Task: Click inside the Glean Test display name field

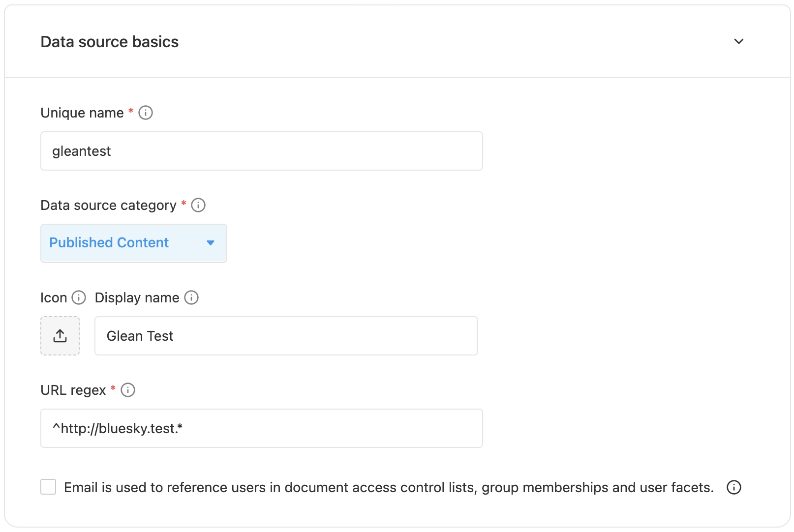Action: pyautogui.click(x=285, y=336)
